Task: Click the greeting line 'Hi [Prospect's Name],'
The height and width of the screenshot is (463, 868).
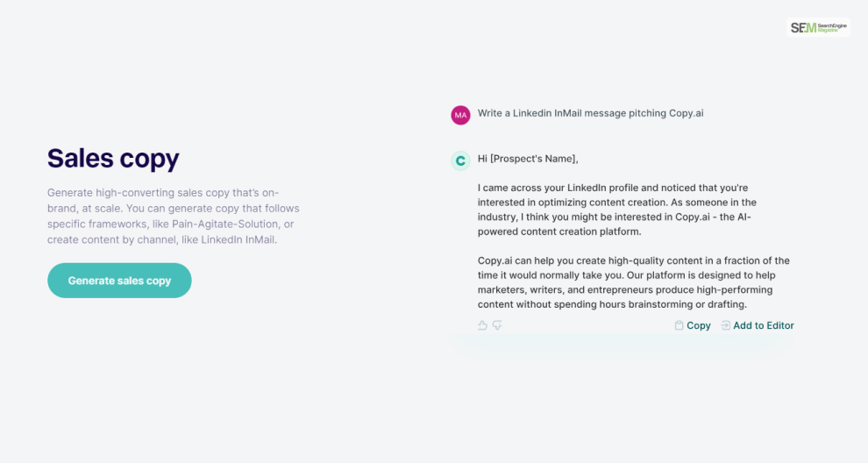Action: (528, 159)
